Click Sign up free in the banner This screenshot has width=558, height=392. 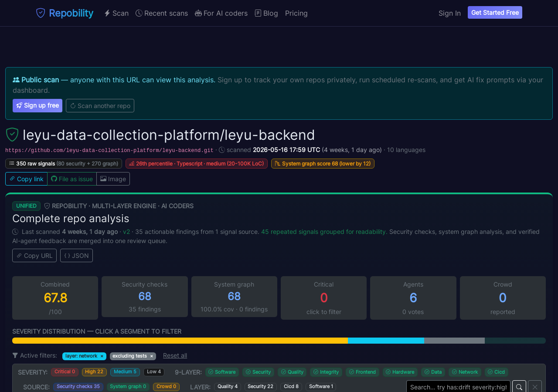pyautogui.click(x=37, y=105)
